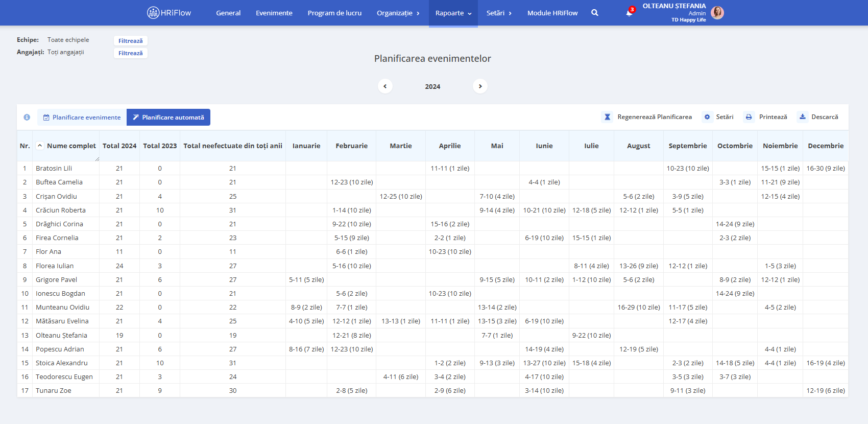Select employee Crișan Ovidiu
This screenshot has width=868, height=424.
(56, 196)
